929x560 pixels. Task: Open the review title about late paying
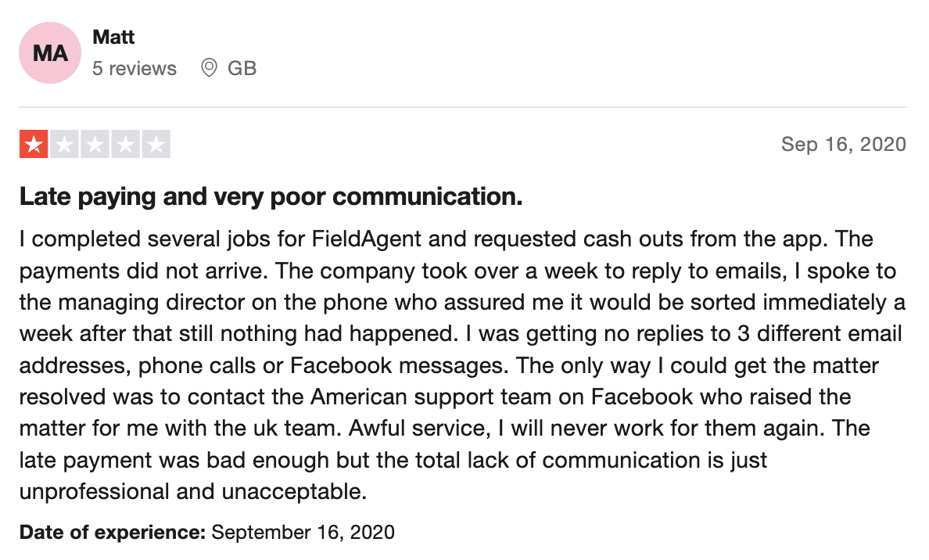coord(271,196)
